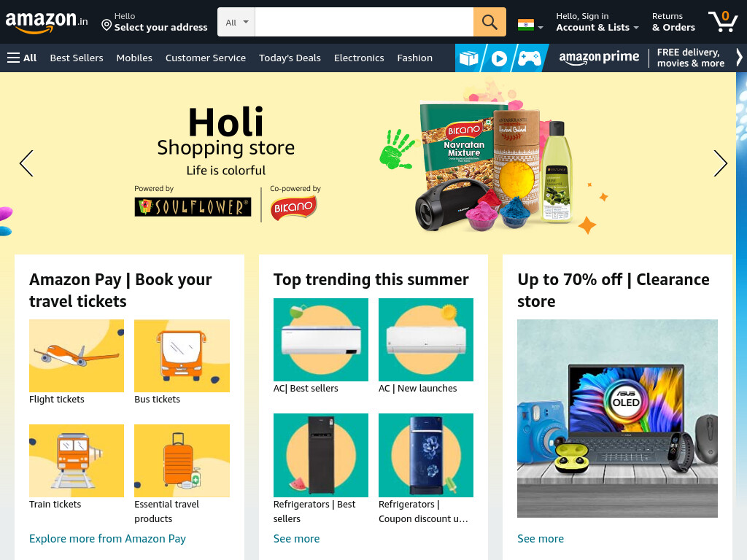Open the All search category dropdown
The height and width of the screenshot is (560, 747).
[236, 22]
